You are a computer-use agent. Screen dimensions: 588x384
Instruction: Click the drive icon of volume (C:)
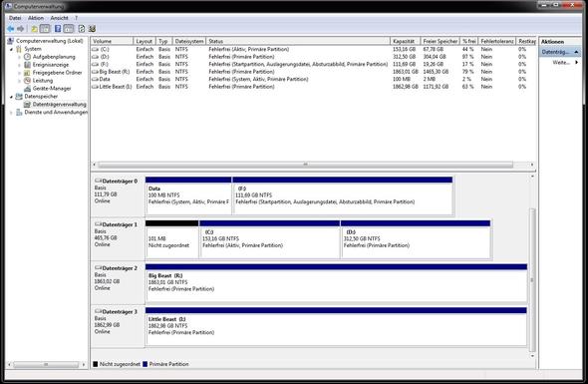coord(96,49)
